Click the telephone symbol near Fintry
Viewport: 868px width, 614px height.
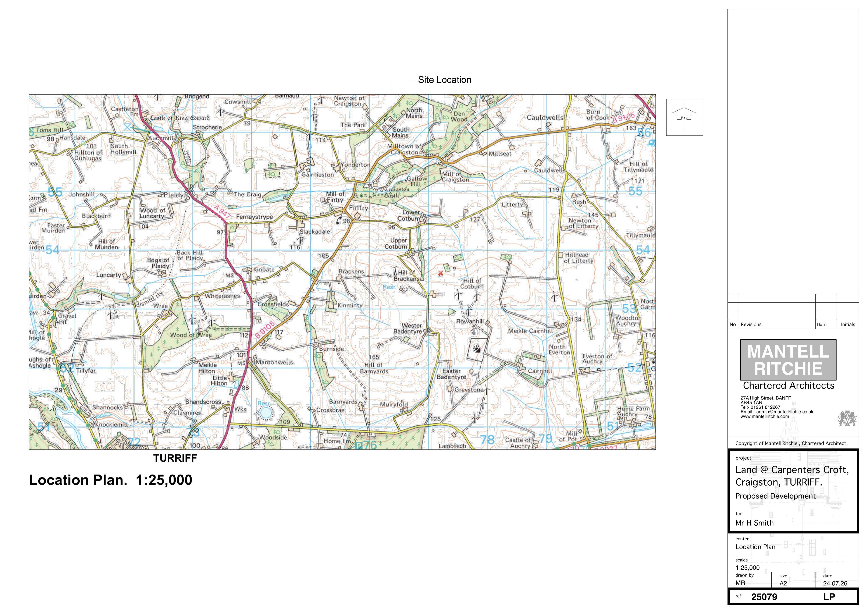(338, 220)
